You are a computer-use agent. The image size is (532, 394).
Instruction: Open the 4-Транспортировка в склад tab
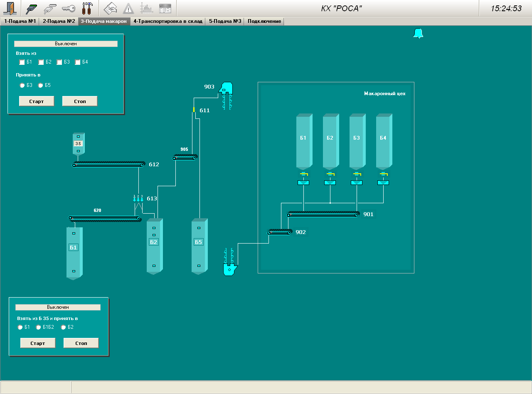pyautogui.click(x=168, y=21)
